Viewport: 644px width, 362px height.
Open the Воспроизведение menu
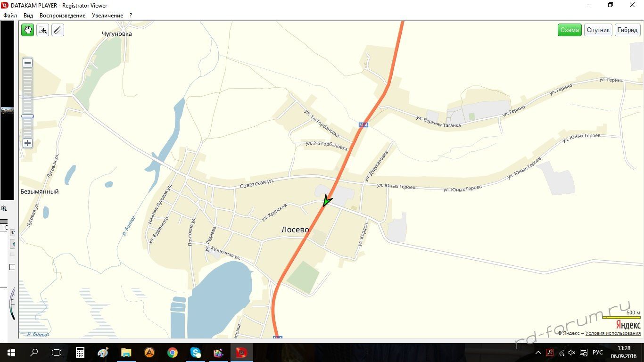pos(62,16)
